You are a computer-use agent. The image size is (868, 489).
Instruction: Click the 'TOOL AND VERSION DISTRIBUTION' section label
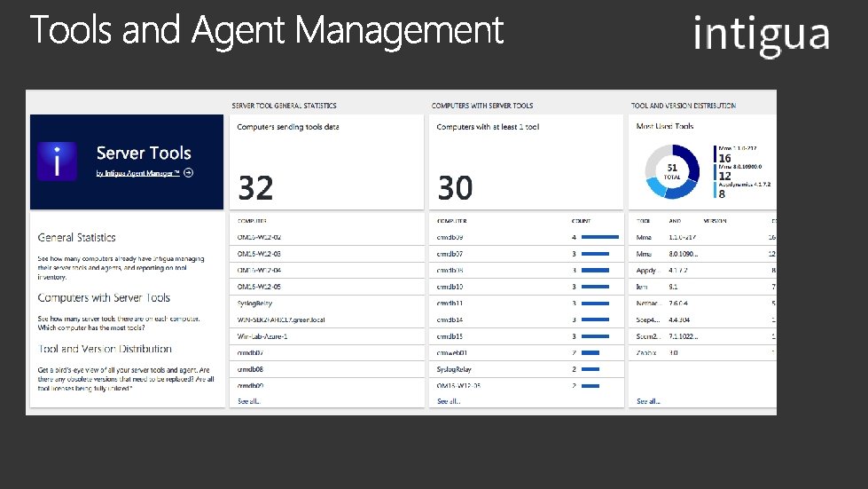pos(684,106)
